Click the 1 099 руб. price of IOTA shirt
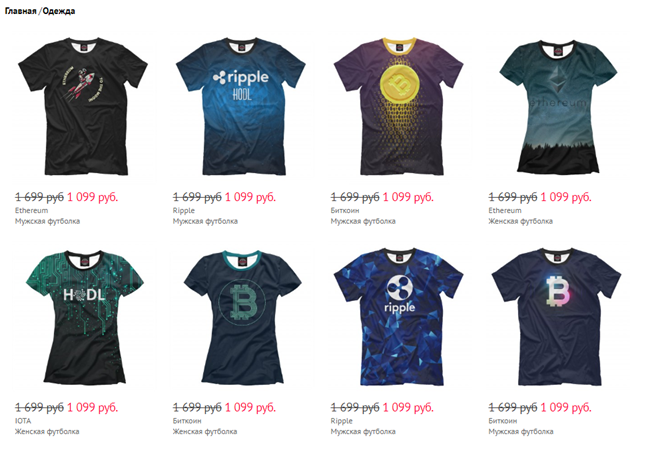 (93, 407)
